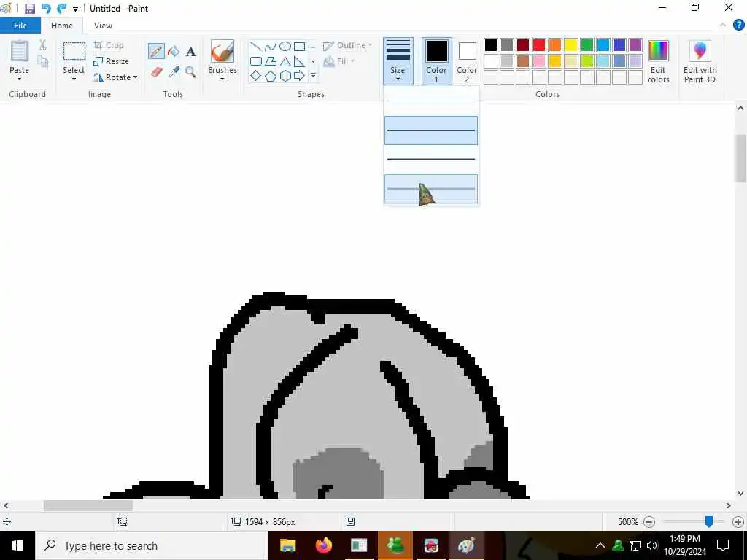The image size is (747, 560).
Task: Open File Explorer from the taskbar
Action: pyautogui.click(x=287, y=545)
